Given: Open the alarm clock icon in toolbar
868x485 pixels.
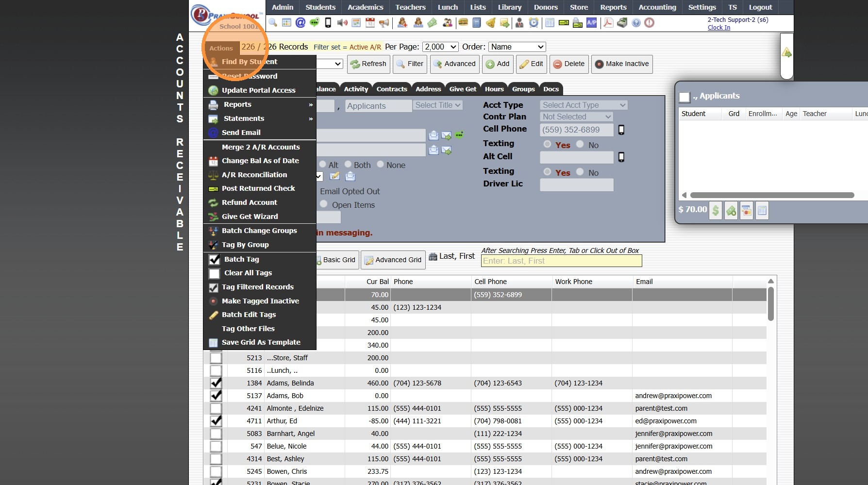Looking at the screenshot, I should tap(534, 22).
